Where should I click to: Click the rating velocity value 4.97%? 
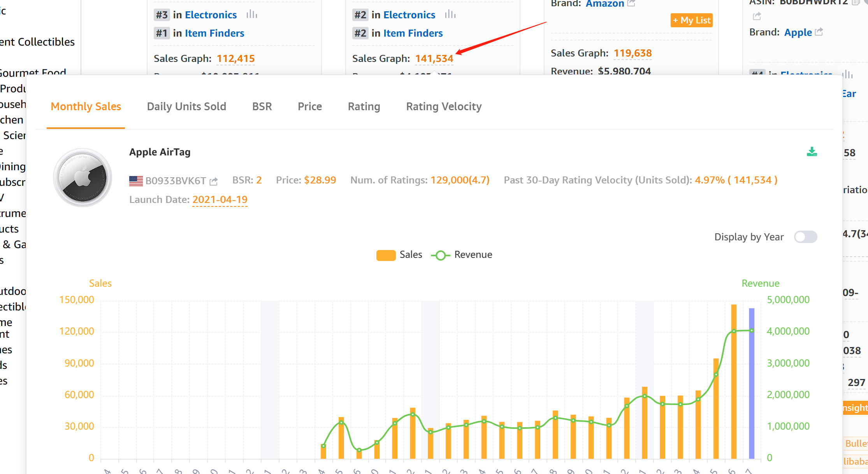(x=710, y=180)
